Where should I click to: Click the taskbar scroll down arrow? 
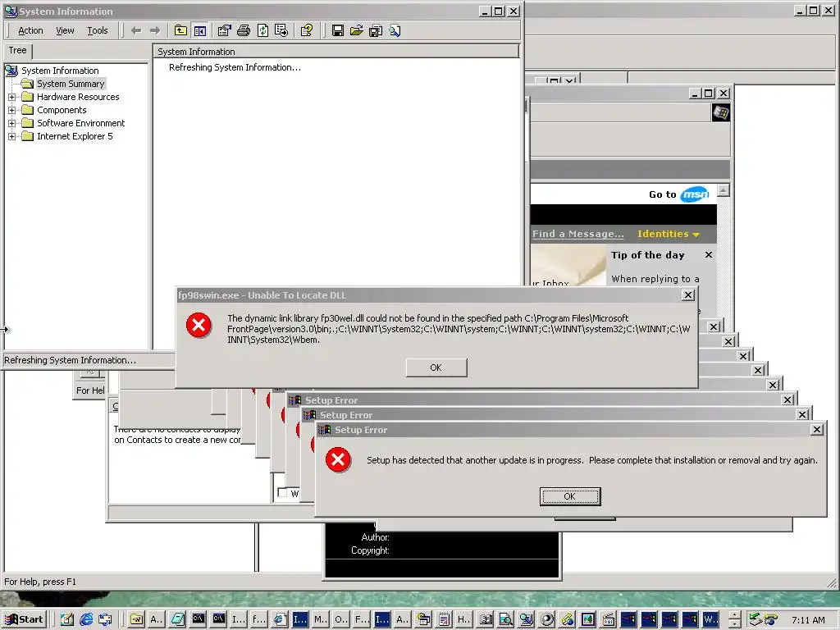point(734,624)
